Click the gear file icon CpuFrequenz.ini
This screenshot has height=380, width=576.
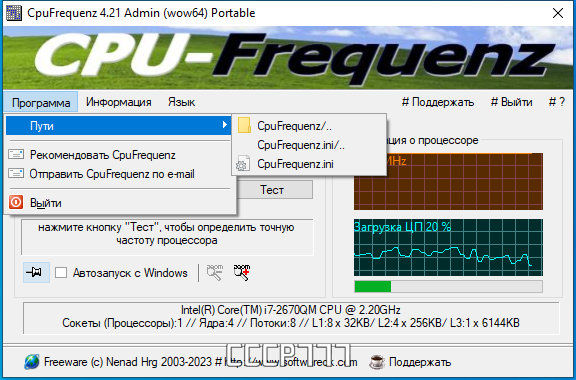(243, 164)
